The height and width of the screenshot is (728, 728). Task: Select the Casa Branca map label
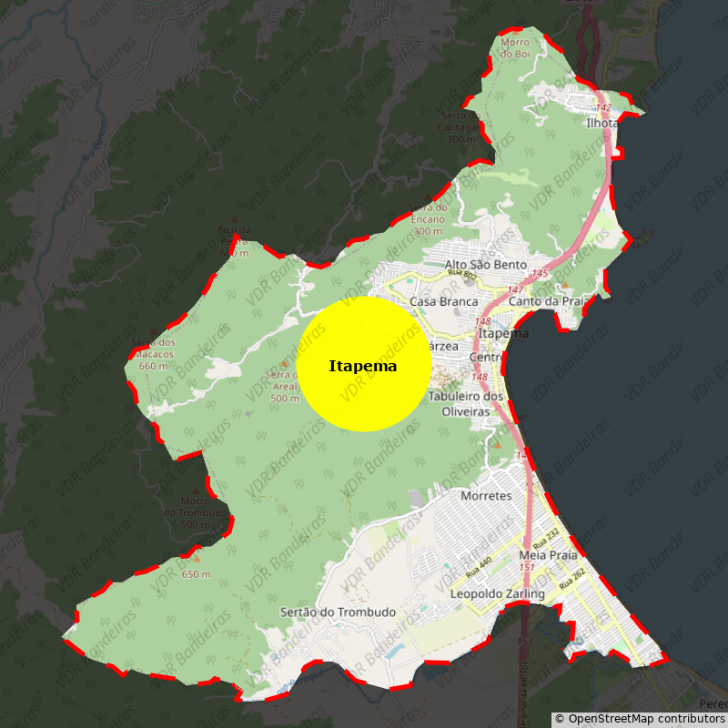click(443, 302)
